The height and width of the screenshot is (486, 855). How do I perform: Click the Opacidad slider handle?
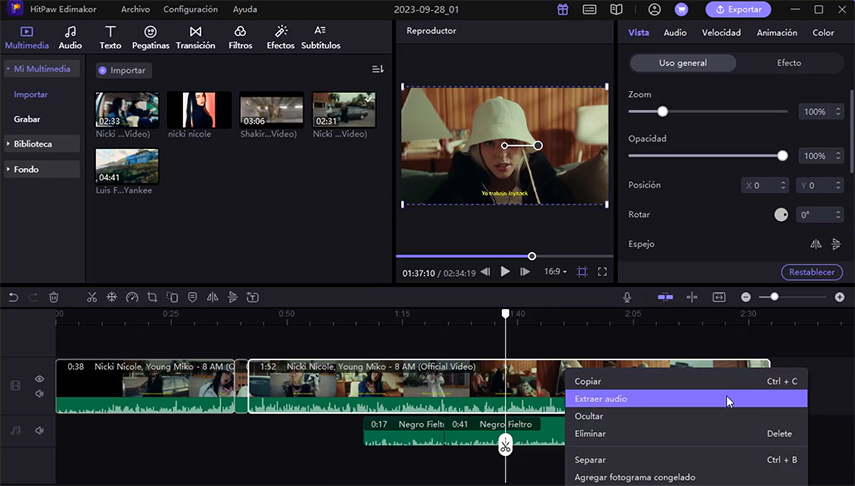[782, 155]
